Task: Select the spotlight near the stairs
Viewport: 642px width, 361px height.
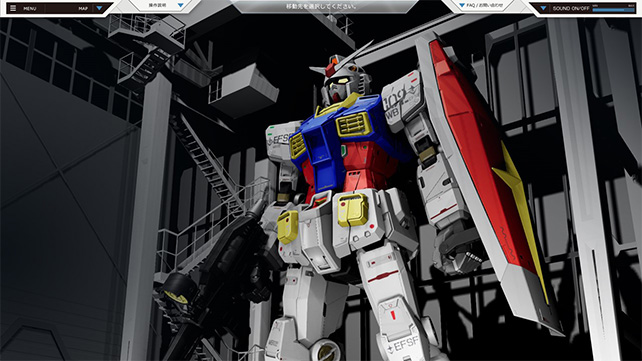Action: 178,289
